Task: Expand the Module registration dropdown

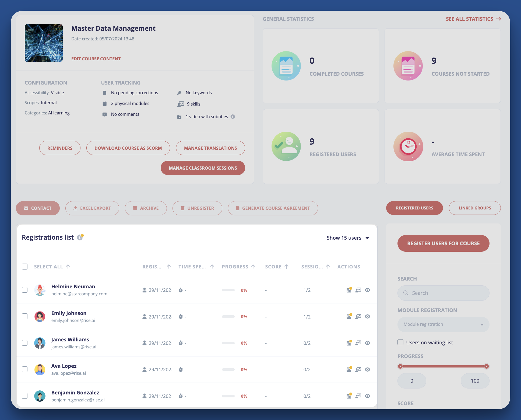Action: (x=443, y=324)
